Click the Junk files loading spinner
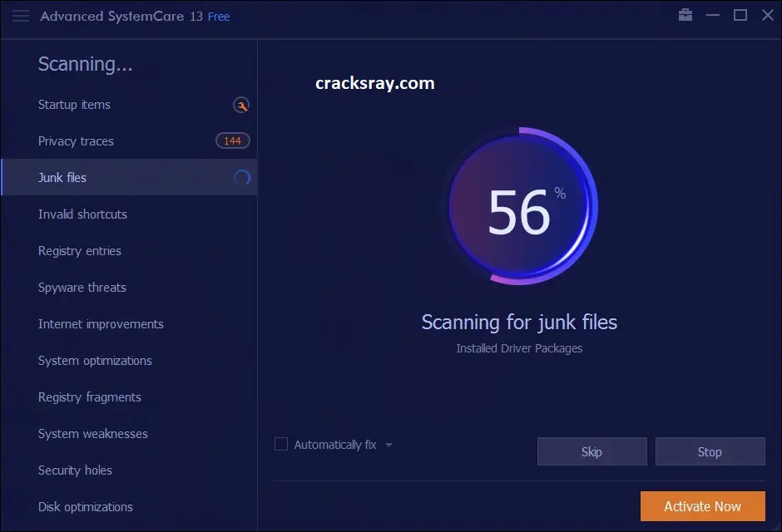This screenshot has width=782, height=532. pyautogui.click(x=242, y=177)
